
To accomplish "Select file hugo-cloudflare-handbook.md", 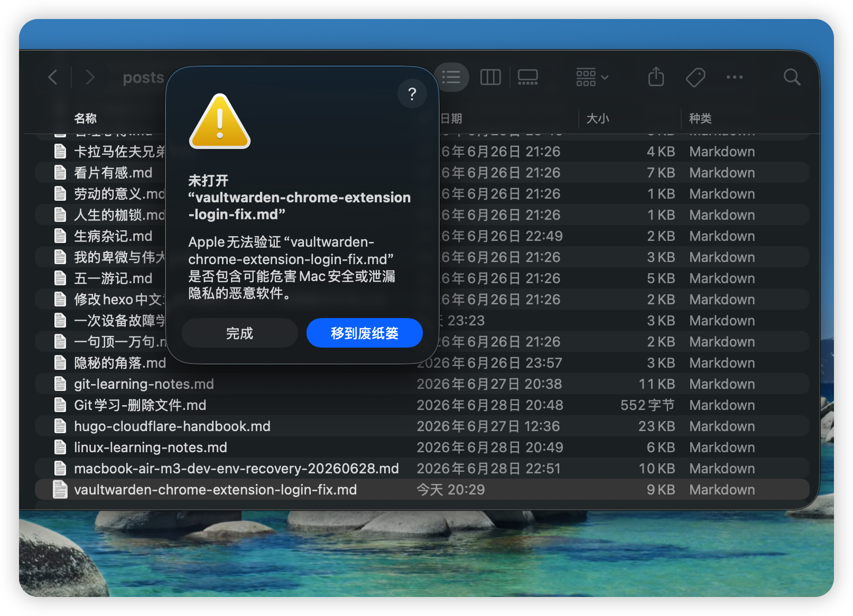I will click(172, 426).
